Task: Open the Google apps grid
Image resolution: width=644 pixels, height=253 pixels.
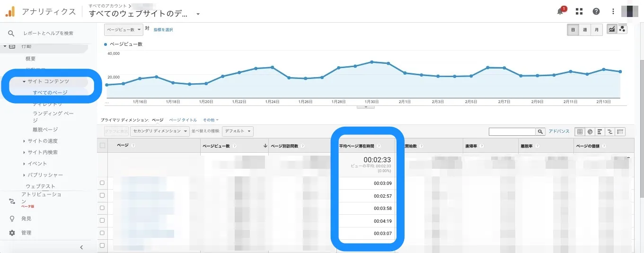Action: [x=579, y=11]
